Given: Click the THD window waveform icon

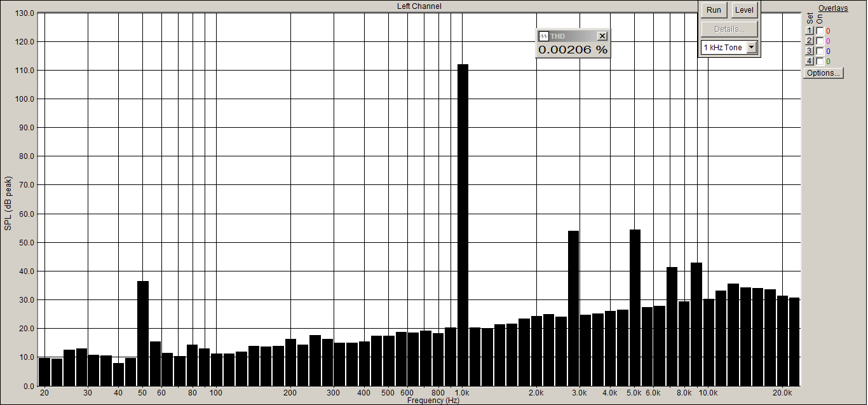Looking at the screenshot, I should point(543,36).
